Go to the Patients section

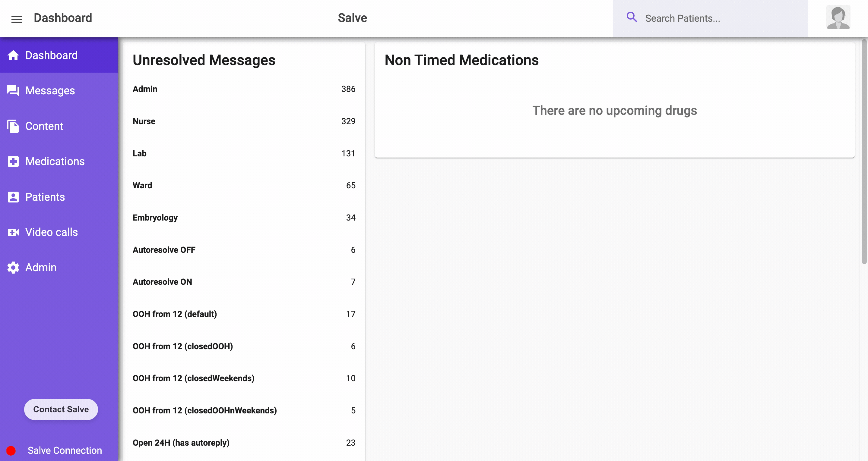[45, 197]
